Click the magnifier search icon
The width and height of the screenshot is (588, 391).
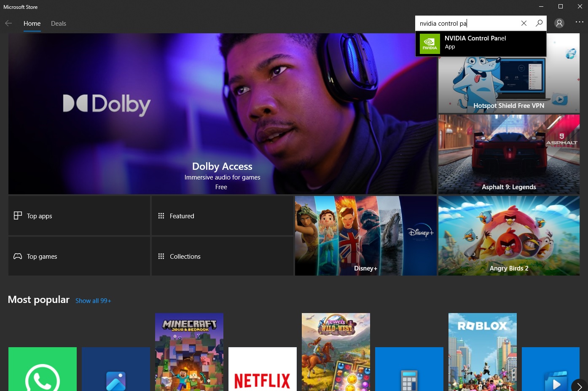[539, 23]
